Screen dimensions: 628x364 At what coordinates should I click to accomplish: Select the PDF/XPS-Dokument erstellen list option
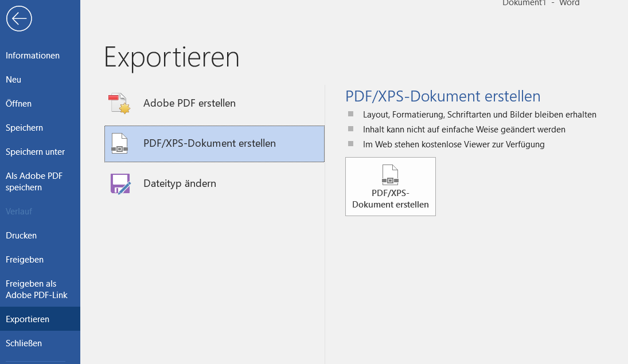click(214, 144)
